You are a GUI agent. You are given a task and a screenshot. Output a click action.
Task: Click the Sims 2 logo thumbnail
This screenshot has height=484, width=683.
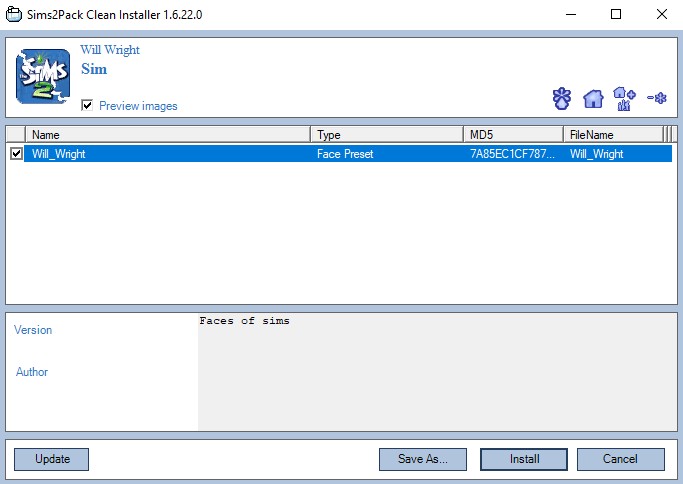[43, 76]
